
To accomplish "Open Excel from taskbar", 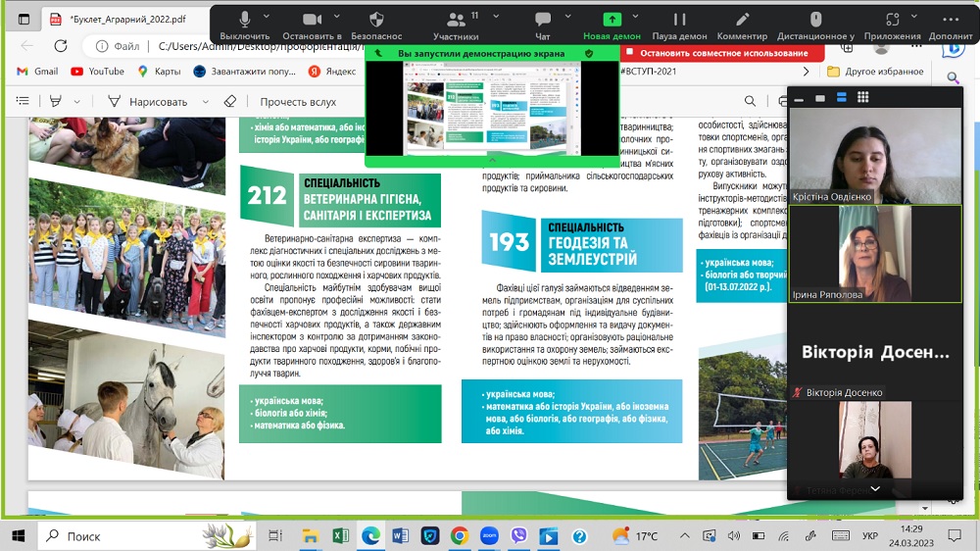I will click(x=341, y=536).
